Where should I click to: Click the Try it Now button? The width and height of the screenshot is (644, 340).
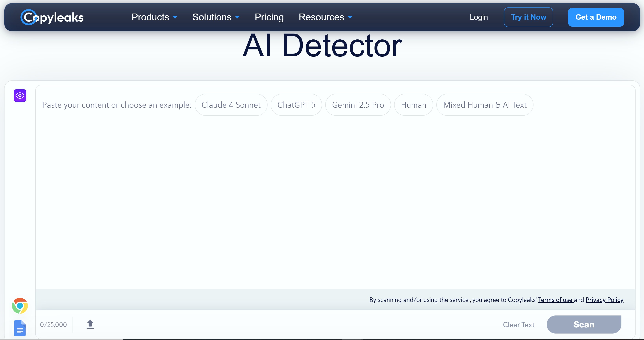point(528,17)
